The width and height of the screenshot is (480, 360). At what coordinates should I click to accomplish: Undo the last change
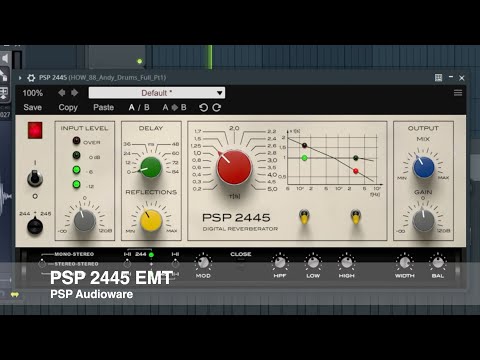203,107
